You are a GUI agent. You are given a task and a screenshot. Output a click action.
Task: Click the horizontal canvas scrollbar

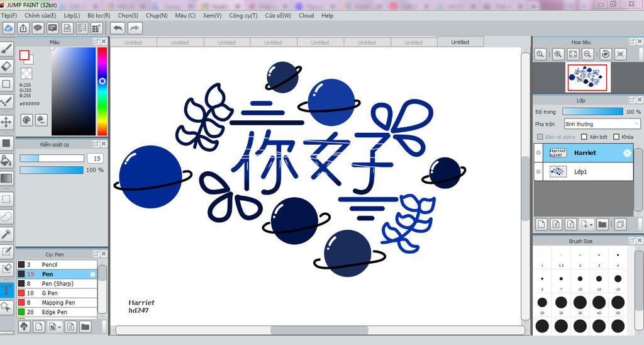pos(320,330)
